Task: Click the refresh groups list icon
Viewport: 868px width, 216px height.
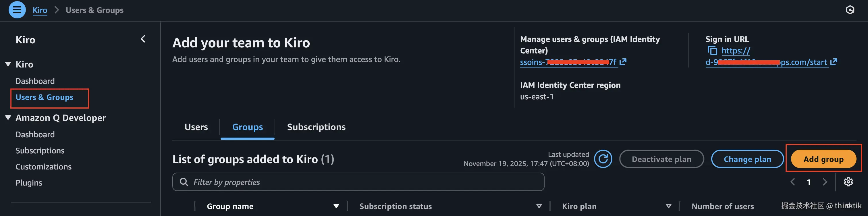Action: click(x=603, y=159)
